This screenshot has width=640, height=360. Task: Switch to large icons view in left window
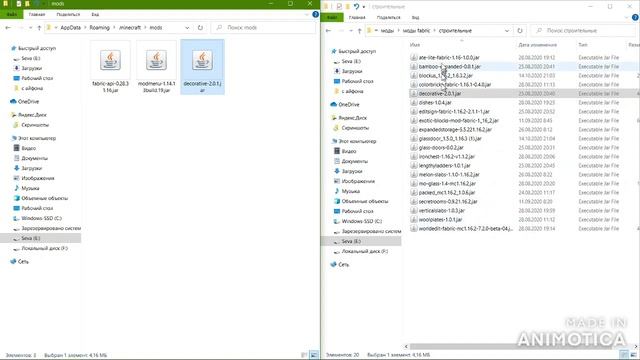click(314, 355)
